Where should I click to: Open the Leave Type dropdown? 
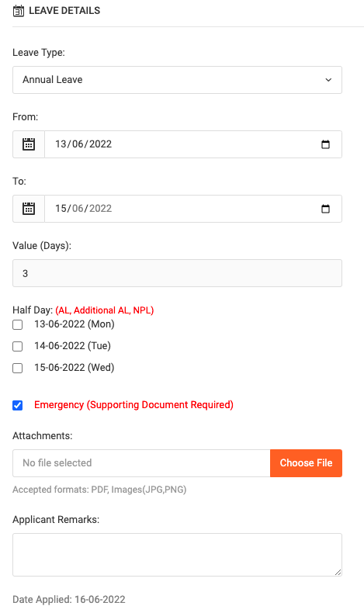(x=177, y=80)
